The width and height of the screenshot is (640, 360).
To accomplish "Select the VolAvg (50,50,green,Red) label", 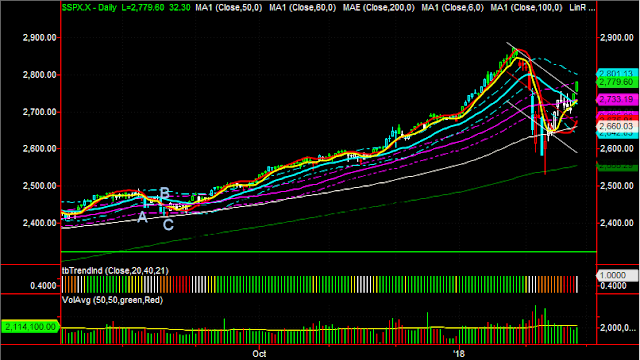I will tap(112, 300).
